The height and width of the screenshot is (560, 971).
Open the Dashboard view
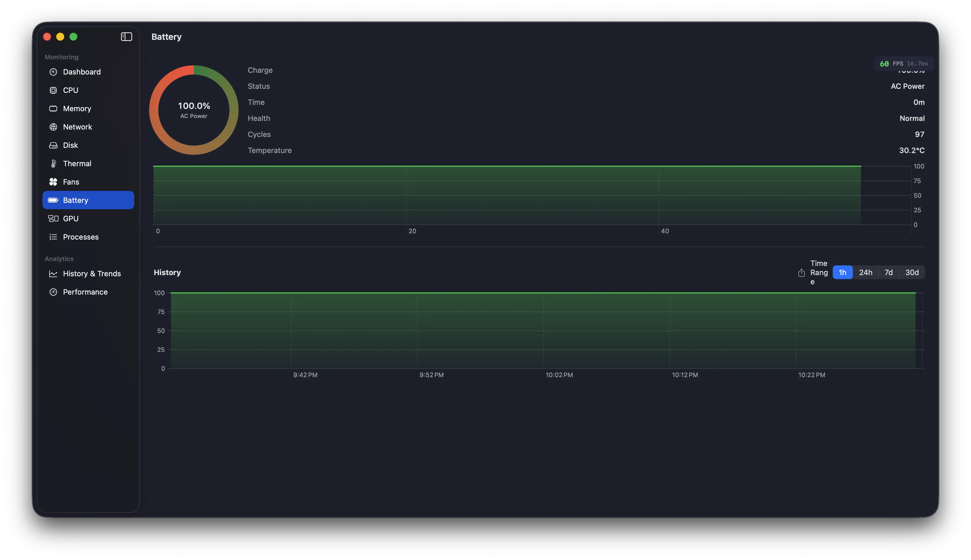tap(82, 72)
